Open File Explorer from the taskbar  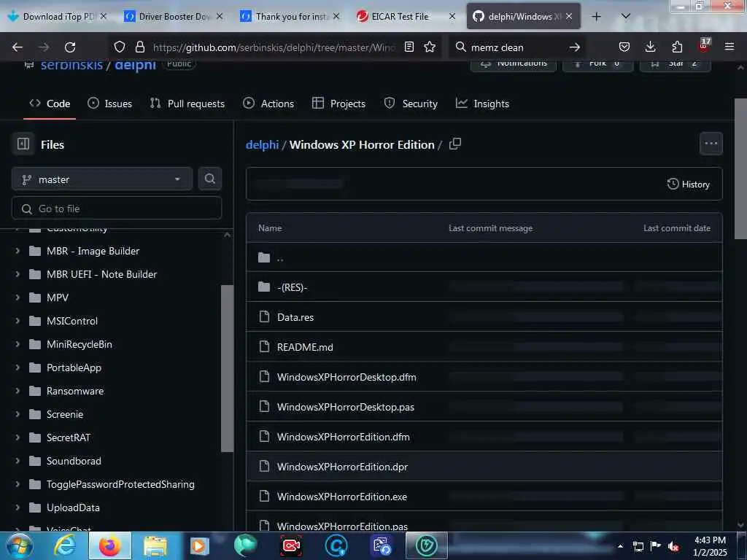pos(155,545)
